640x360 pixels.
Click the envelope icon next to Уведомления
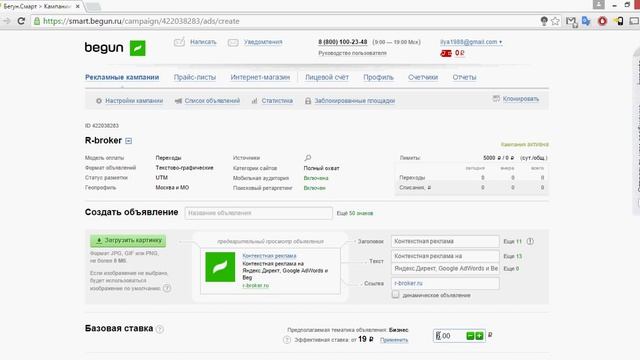coord(233,42)
